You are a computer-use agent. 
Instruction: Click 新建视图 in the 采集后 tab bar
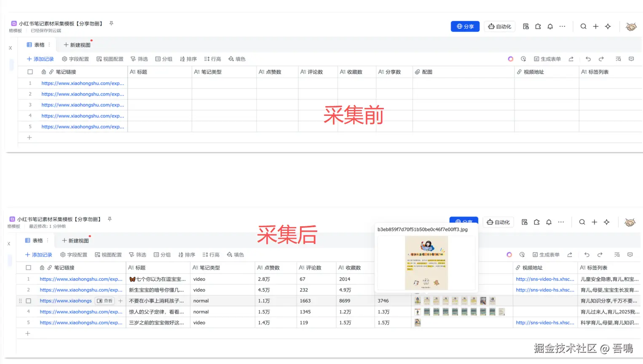[75, 241]
